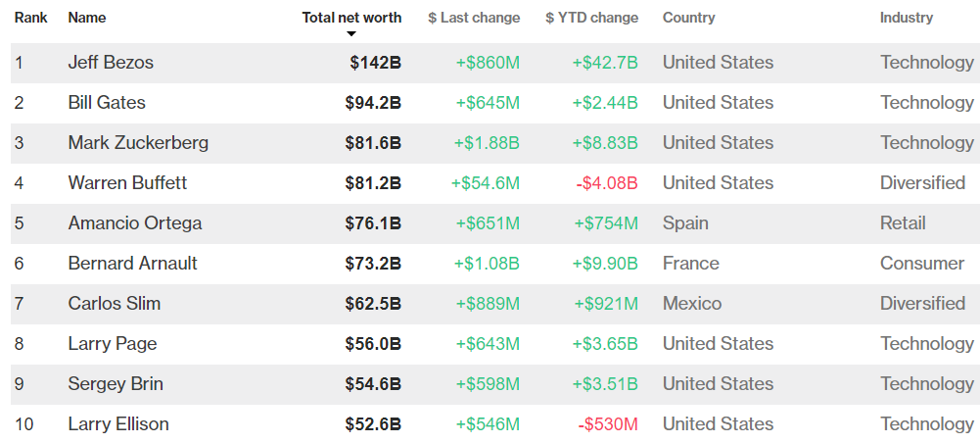The image size is (980, 443).
Task: Click Sergey Brin's name
Action: [x=116, y=384]
